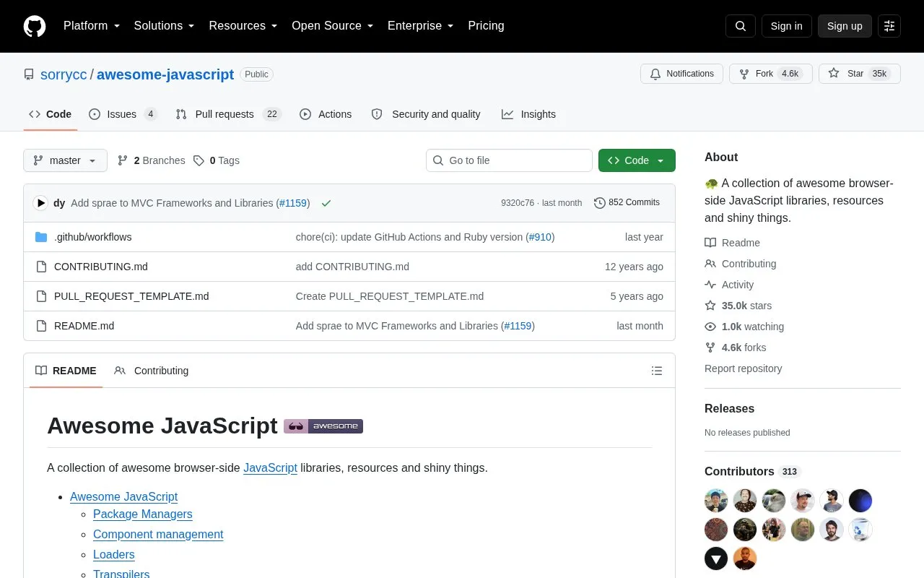Open the first contributor avatar
This screenshot has height=578, width=924.
pyautogui.click(x=716, y=501)
